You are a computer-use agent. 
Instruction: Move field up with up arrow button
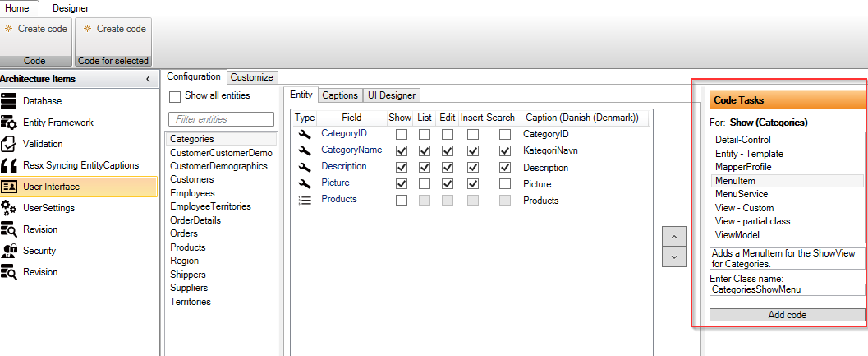(673, 236)
